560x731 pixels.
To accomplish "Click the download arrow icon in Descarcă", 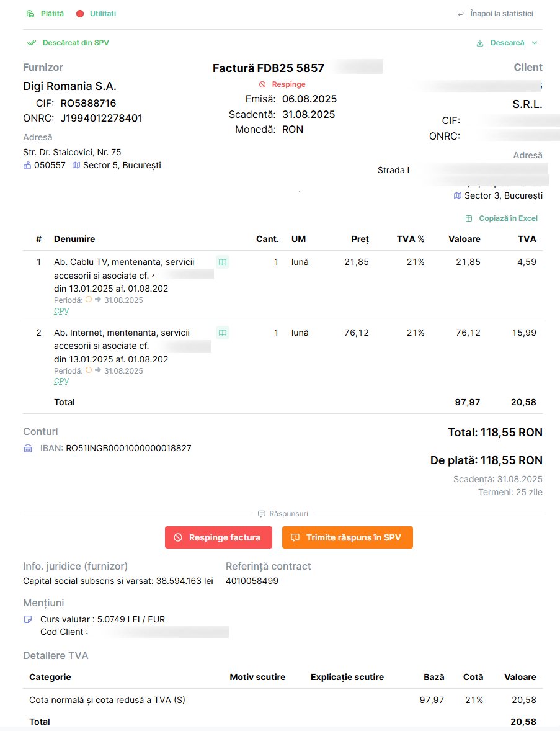I will (479, 43).
